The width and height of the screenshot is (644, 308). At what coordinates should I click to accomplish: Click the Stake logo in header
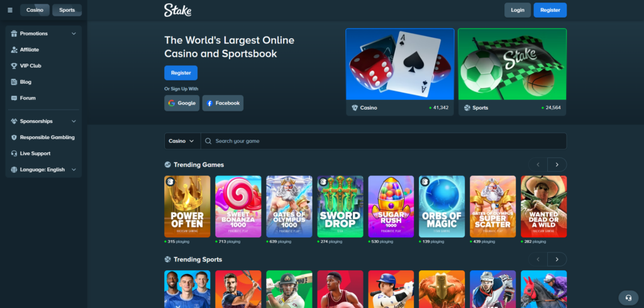178,10
